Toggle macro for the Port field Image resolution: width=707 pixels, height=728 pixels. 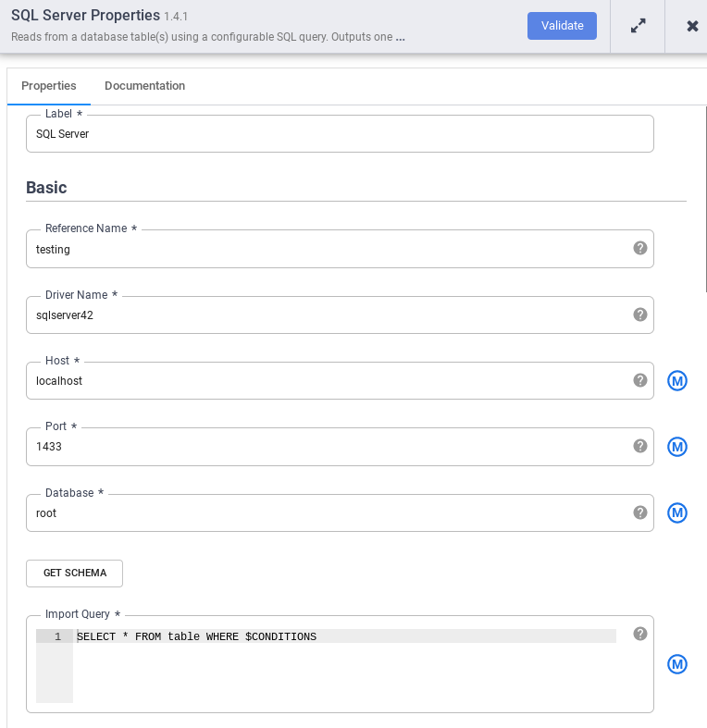tap(677, 447)
